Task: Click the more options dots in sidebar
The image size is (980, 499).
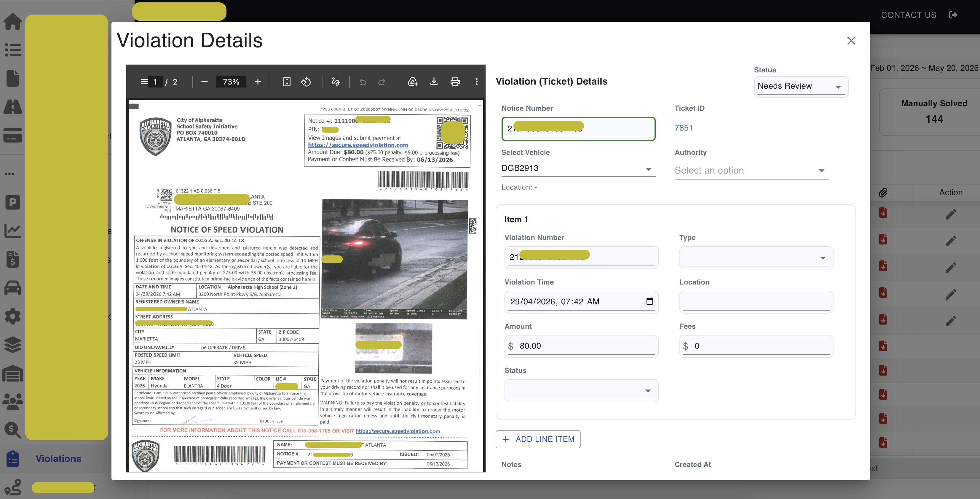Action: (x=9, y=174)
